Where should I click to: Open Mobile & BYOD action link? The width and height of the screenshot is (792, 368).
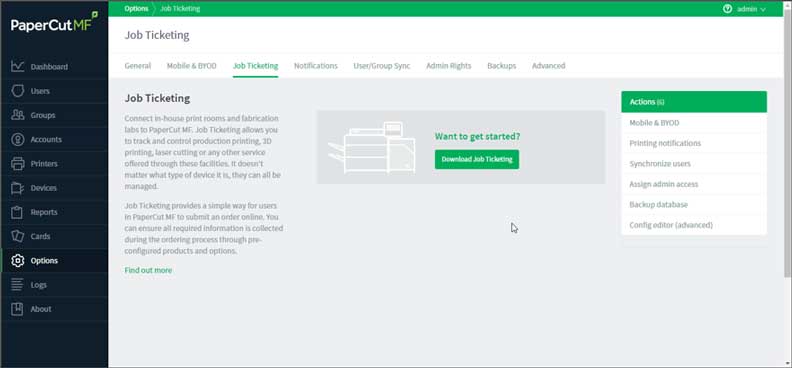pos(694,123)
